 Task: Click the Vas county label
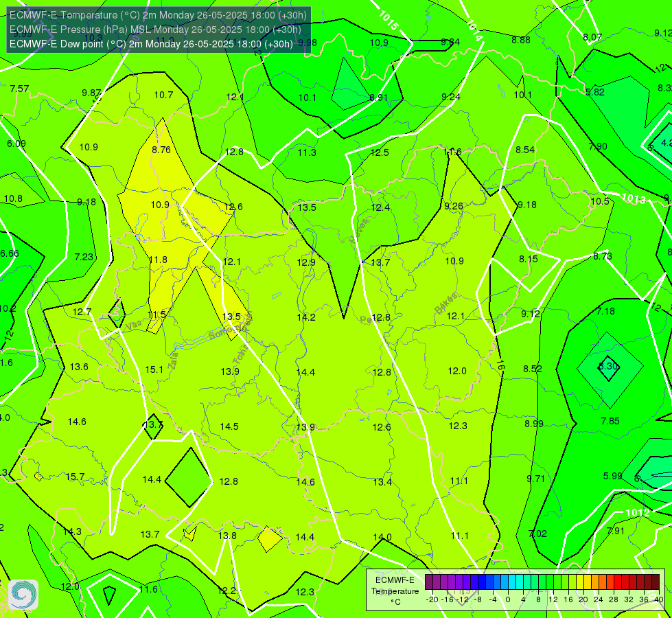point(134,325)
